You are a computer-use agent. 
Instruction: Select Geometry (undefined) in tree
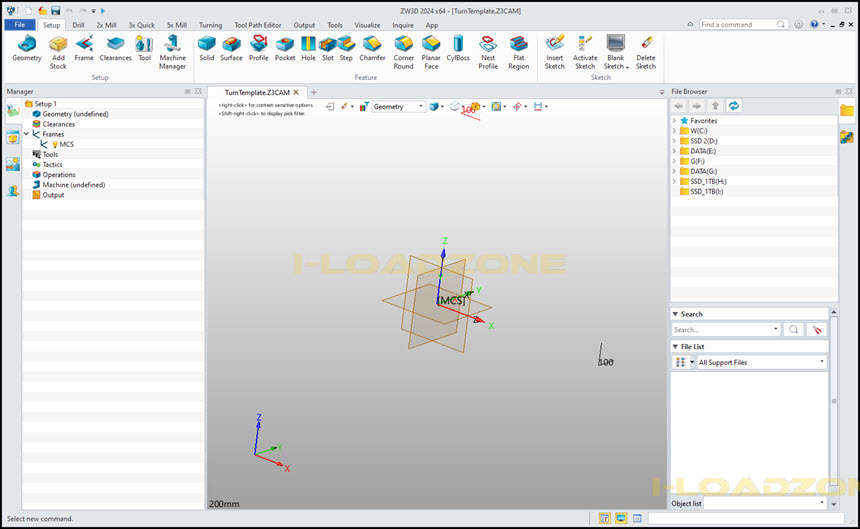click(x=75, y=114)
